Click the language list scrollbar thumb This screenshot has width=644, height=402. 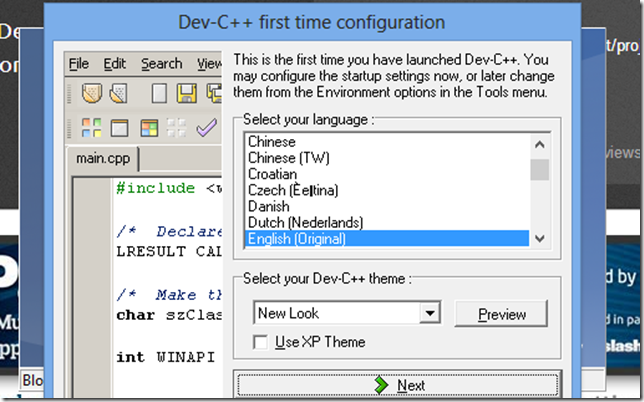(540, 170)
